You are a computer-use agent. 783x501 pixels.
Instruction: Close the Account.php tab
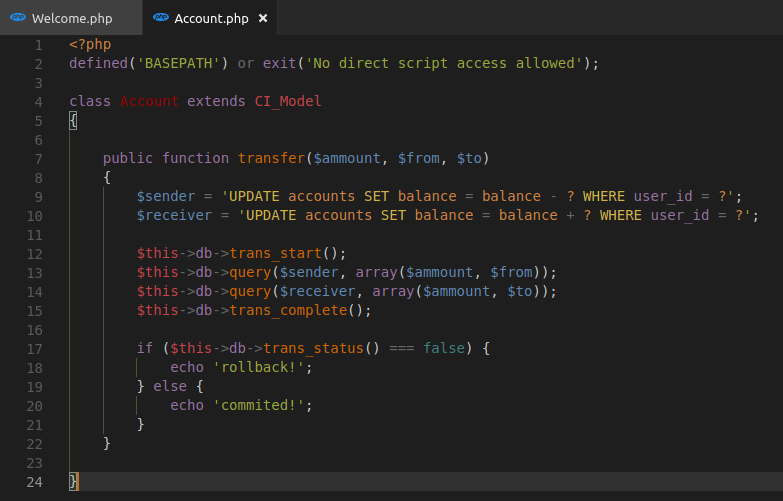coord(263,18)
